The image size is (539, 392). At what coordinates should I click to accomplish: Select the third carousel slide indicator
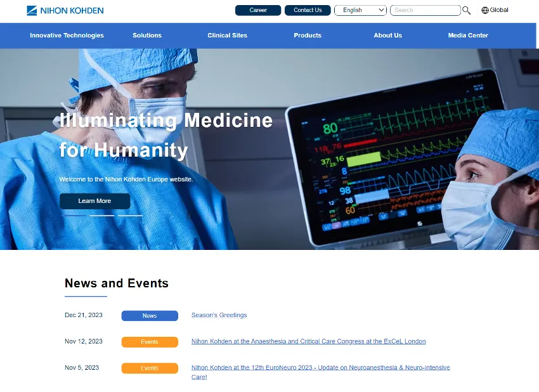coord(130,216)
